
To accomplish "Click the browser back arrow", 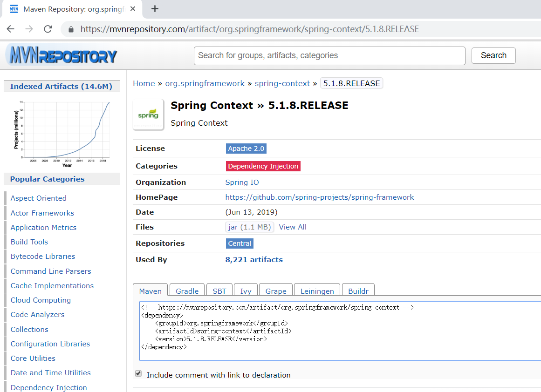I will [11, 29].
